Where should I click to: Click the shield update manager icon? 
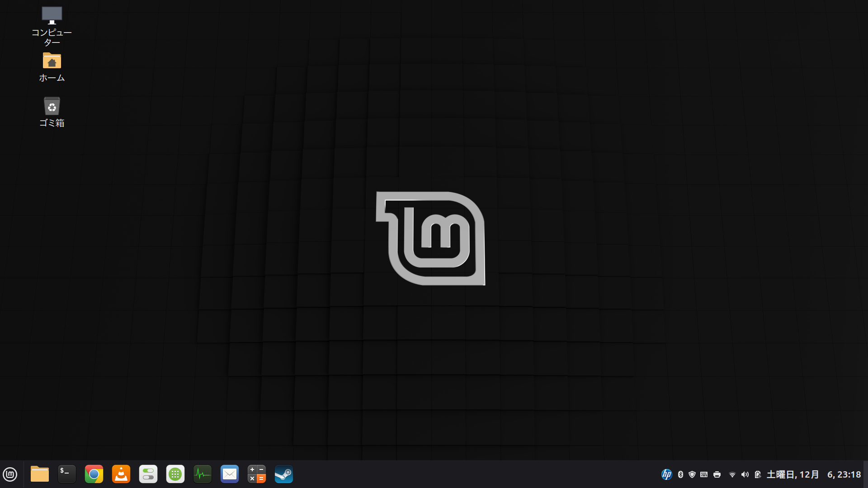tap(692, 474)
